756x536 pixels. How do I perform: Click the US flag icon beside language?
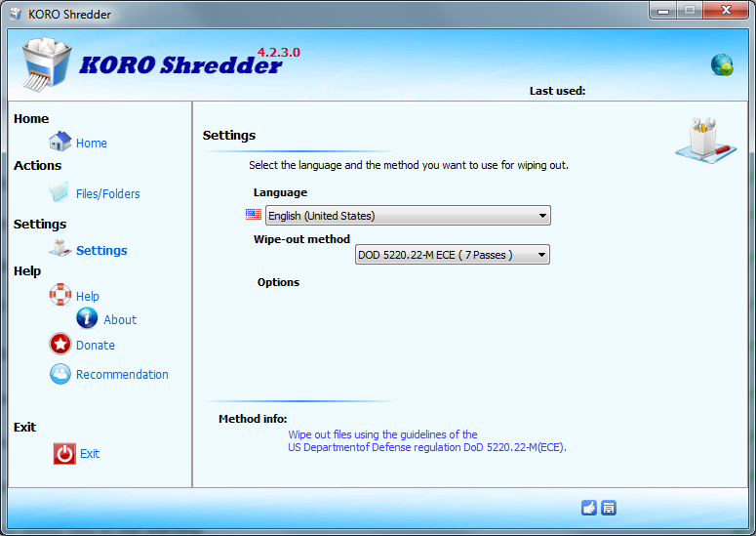click(x=254, y=214)
